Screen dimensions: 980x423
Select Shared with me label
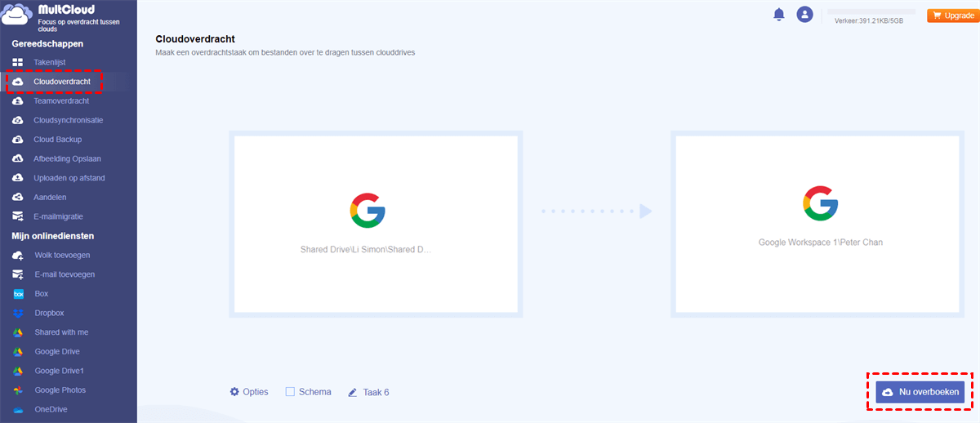[x=61, y=332]
